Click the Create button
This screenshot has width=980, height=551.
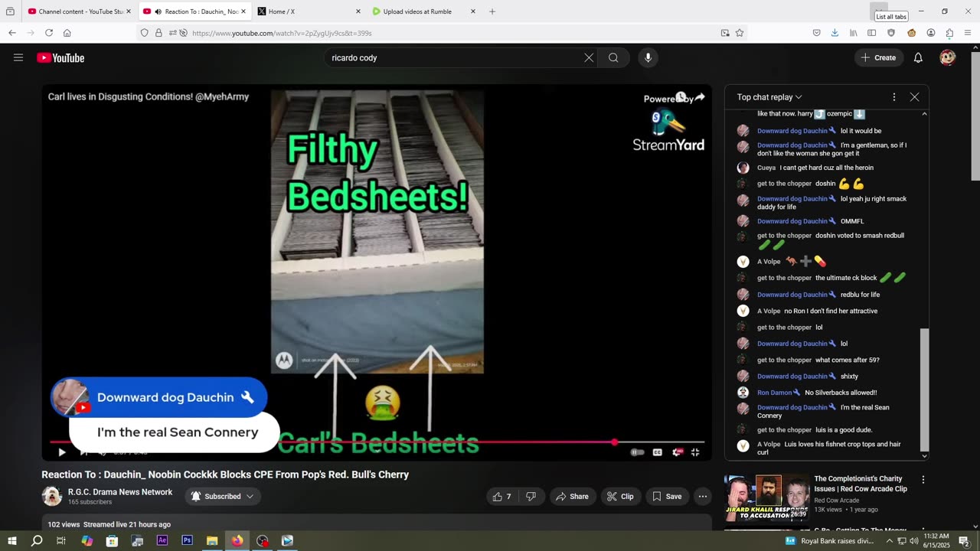pos(879,57)
